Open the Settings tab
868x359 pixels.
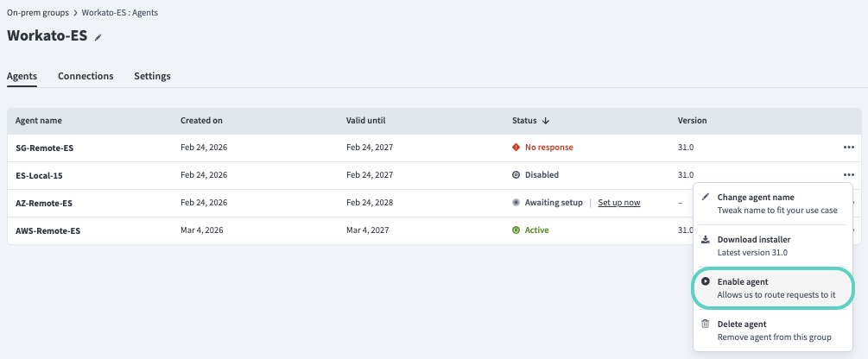click(152, 76)
